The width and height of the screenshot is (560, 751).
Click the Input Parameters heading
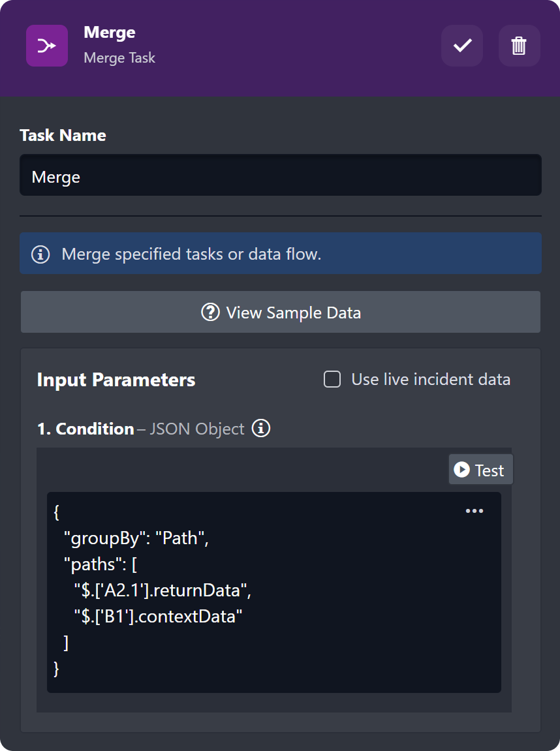pyautogui.click(x=116, y=380)
